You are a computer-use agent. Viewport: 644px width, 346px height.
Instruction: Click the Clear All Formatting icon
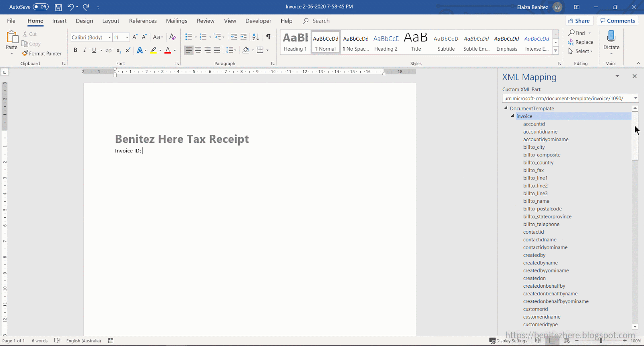(x=173, y=37)
